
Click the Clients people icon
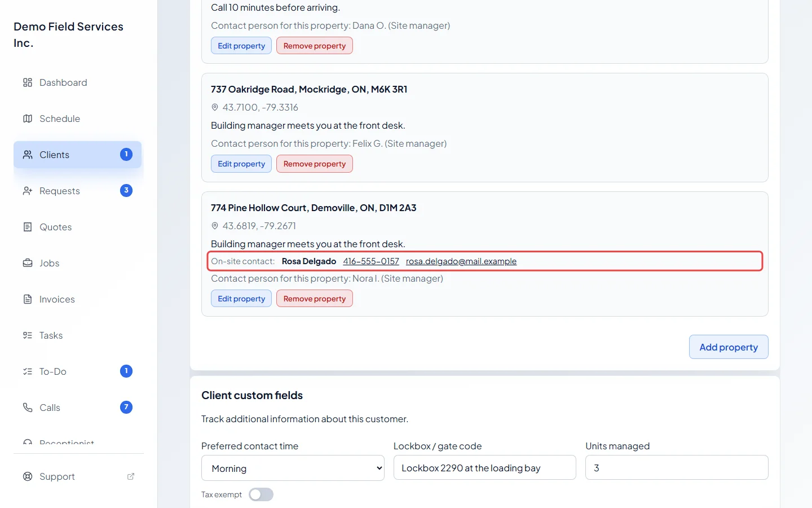tap(28, 155)
